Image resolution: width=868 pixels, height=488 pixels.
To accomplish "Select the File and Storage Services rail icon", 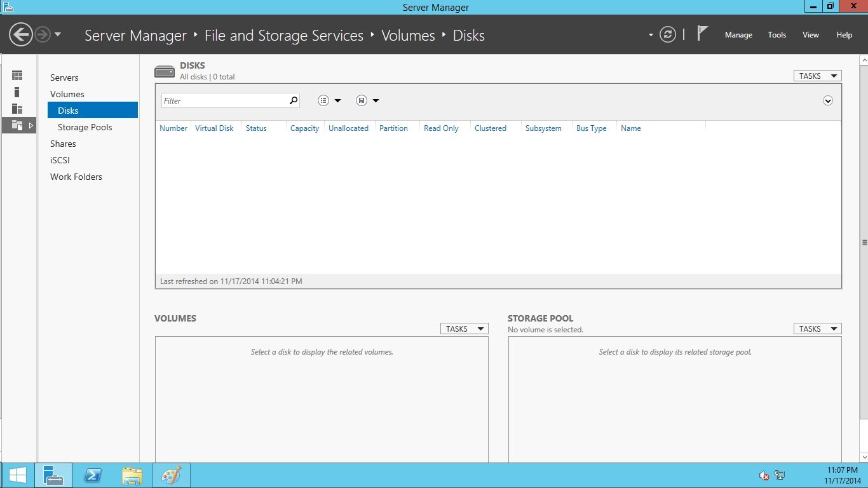I will point(17,125).
